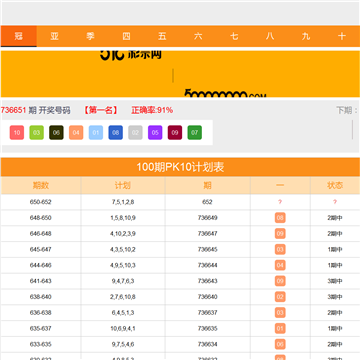Switch to the 五 tab
Screen dimensions: 360x360
pyautogui.click(x=162, y=36)
